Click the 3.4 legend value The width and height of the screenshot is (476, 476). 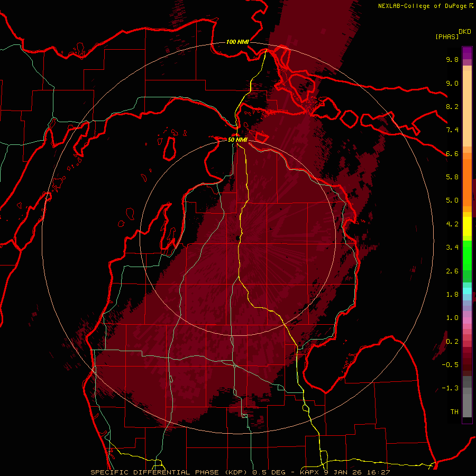click(x=452, y=248)
